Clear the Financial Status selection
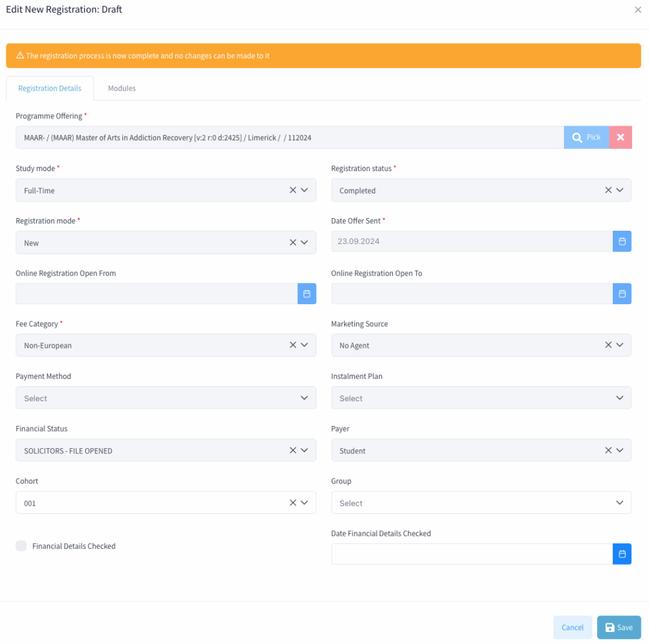 293,450
